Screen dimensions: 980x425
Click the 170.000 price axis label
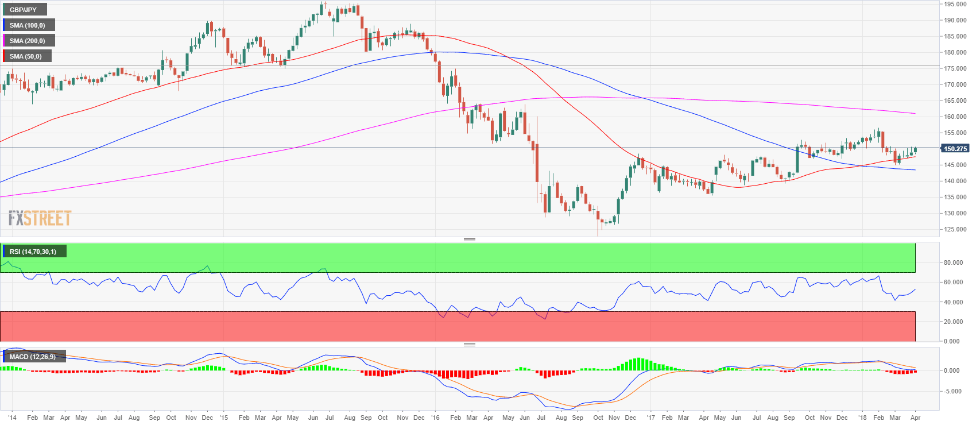pos(955,84)
